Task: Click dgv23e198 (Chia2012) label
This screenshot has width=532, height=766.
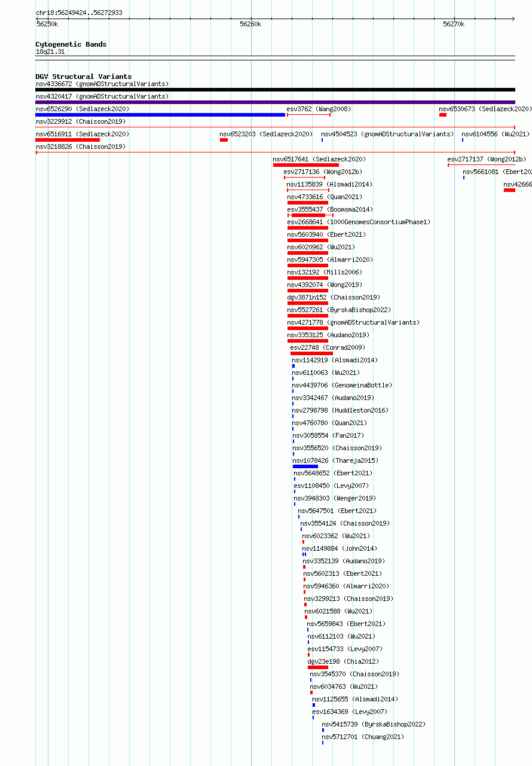Action: click(344, 661)
